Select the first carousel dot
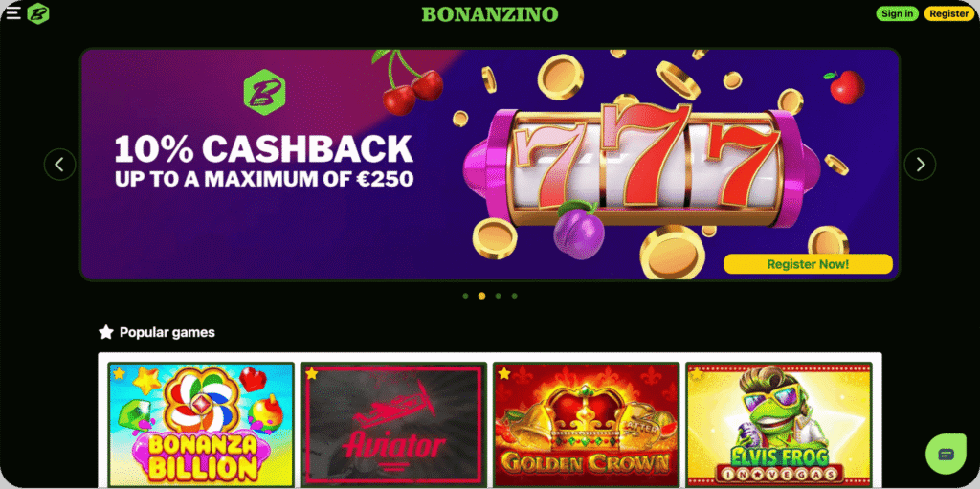The height and width of the screenshot is (489, 980). pos(466,296)
